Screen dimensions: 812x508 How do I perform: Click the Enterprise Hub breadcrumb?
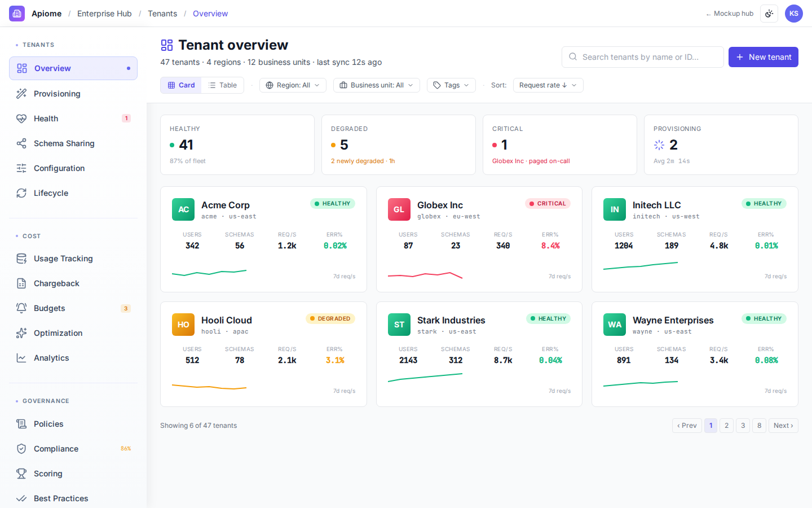click(x=104, y=14)
